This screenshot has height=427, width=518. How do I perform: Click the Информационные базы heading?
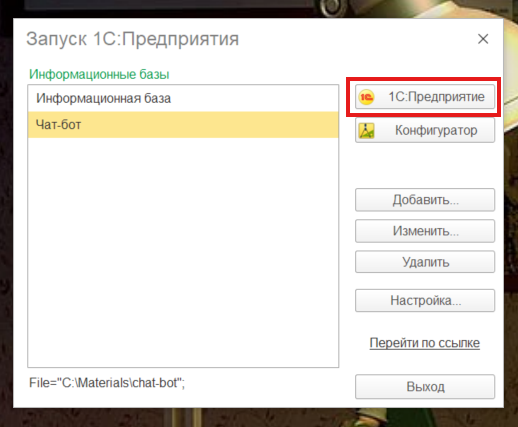pyautogui.click(x=99, y=74)
